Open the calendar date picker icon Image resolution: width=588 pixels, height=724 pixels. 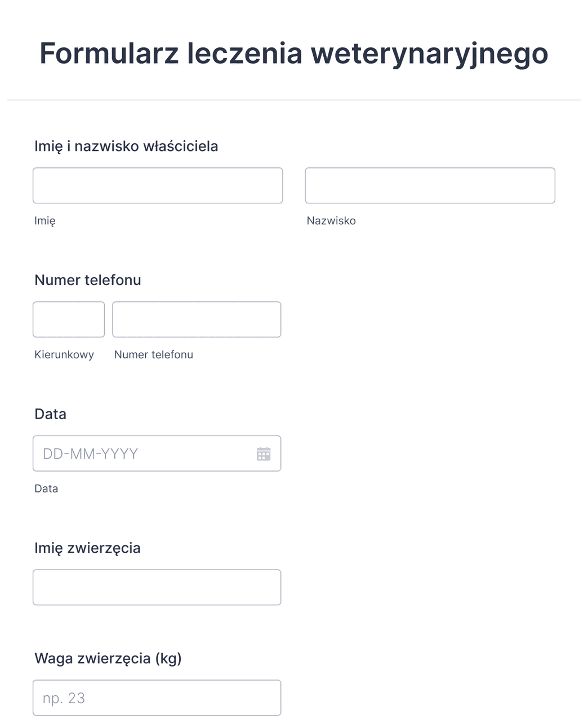[264, 453]
